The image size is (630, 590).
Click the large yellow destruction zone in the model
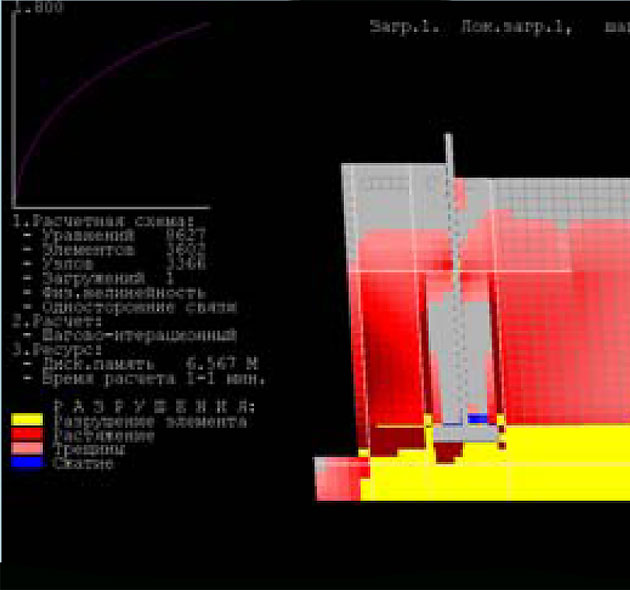[x=560, y=460]
